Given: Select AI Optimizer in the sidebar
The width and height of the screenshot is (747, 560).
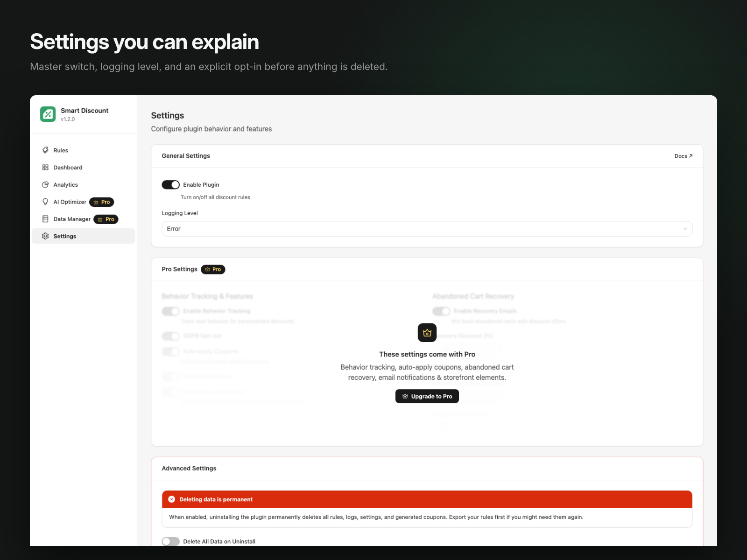Looking at the screenshot, I should coord(83,202).
